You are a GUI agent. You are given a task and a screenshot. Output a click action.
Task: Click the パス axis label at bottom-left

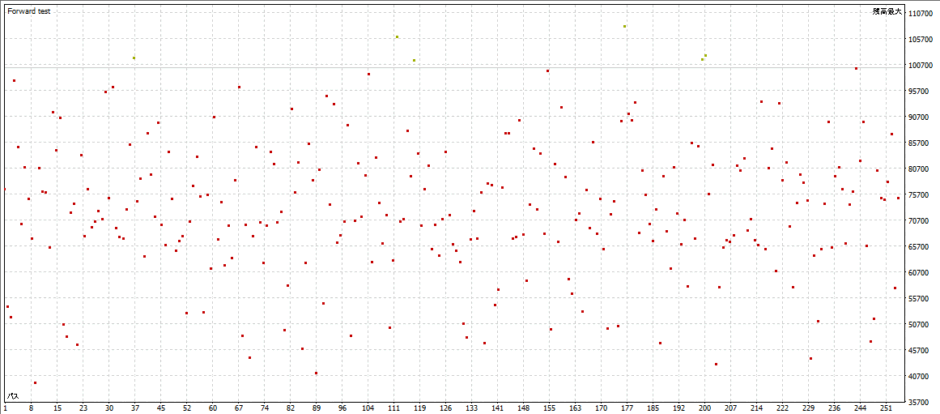(x=12, y=396)
